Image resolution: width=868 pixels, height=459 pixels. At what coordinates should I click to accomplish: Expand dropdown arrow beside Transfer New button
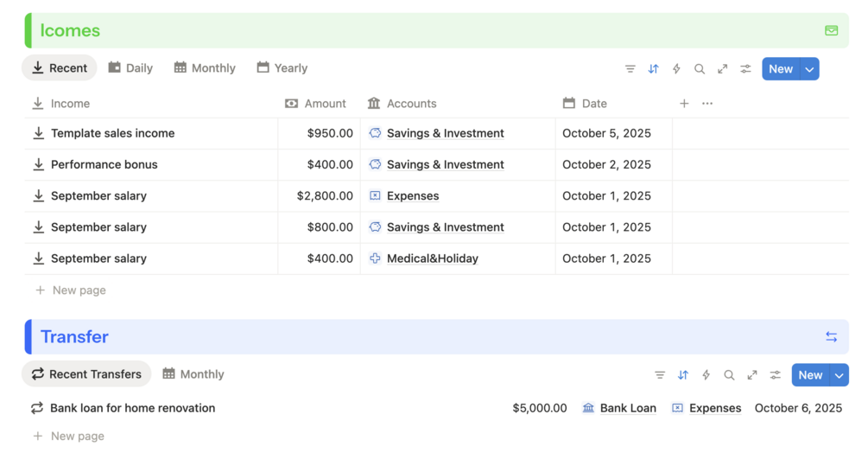click(x=839, y=375)
